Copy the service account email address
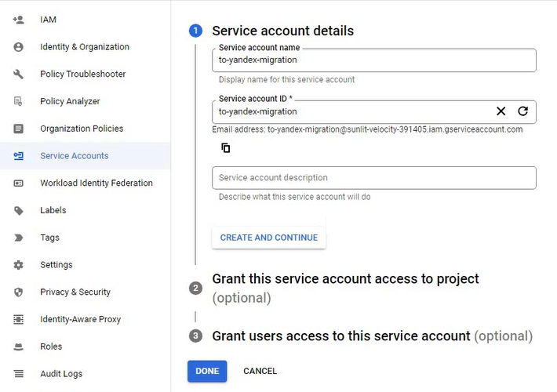This screenshot has height=392, width=557. [x=226, y=147]
